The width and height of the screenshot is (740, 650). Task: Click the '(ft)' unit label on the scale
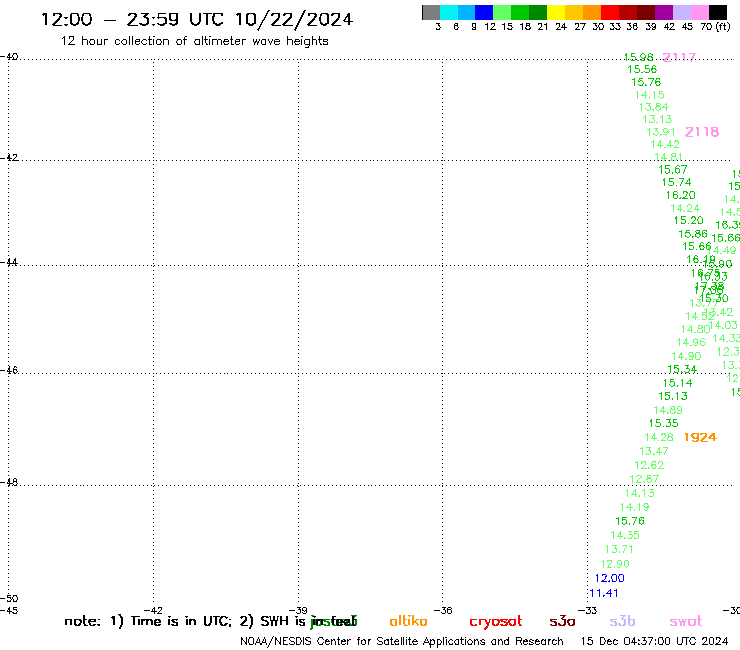[x=723, y=27]
